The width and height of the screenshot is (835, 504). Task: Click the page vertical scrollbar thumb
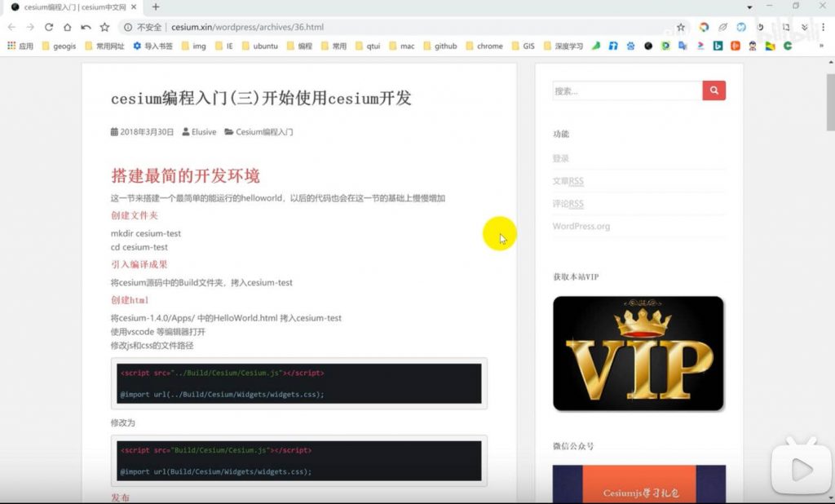(x=830, y=102)
